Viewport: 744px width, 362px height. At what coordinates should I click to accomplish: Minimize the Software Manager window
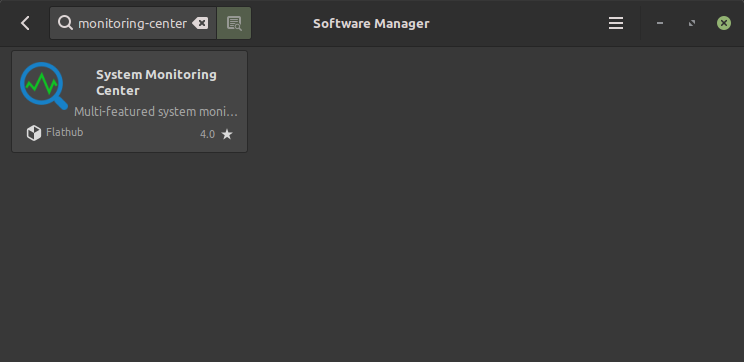tap(660, 23)
